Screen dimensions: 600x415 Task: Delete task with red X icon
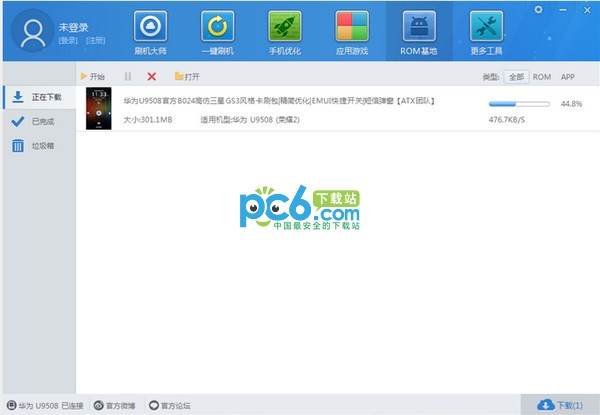click(152, 76)
